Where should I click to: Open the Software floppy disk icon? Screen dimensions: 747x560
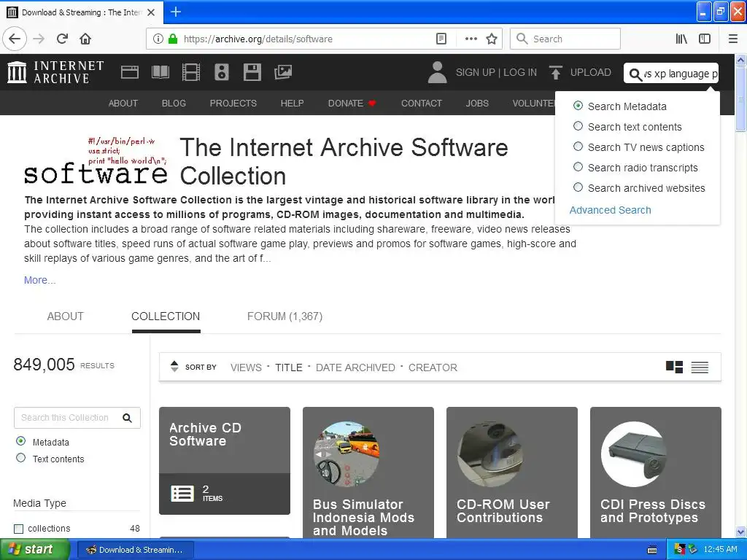[x=252, y=72]
